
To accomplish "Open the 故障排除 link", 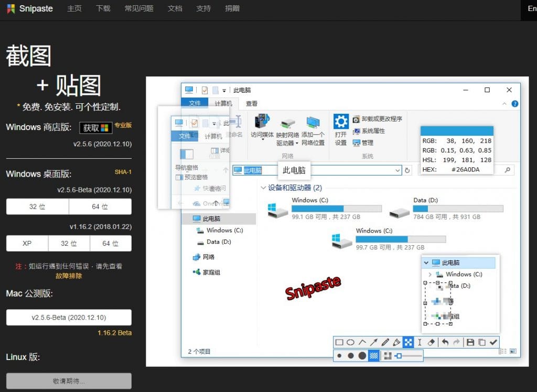I will (x=69, y=276).
